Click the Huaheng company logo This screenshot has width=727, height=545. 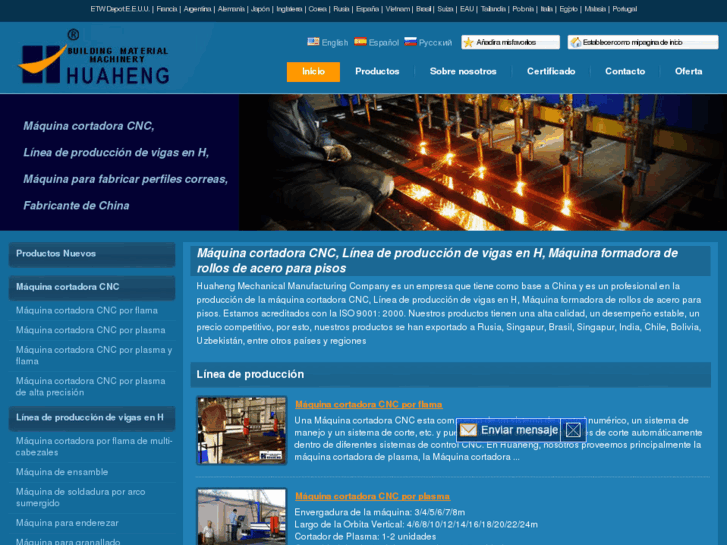click(x=94, y=58)
